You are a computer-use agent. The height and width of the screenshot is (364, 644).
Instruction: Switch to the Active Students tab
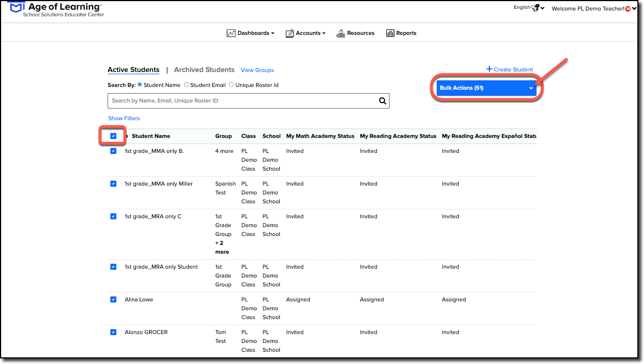[134, 70]
